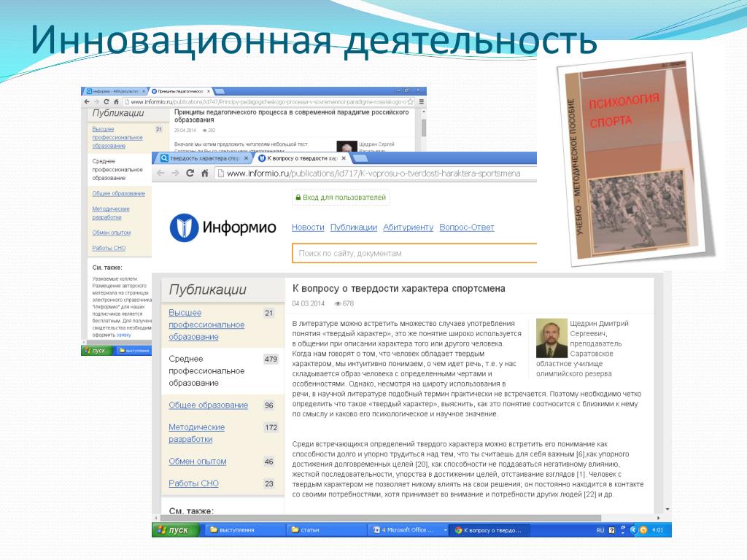
Task: Close the 'твердость характера спор' search tab
Action: tap(246, 158)
